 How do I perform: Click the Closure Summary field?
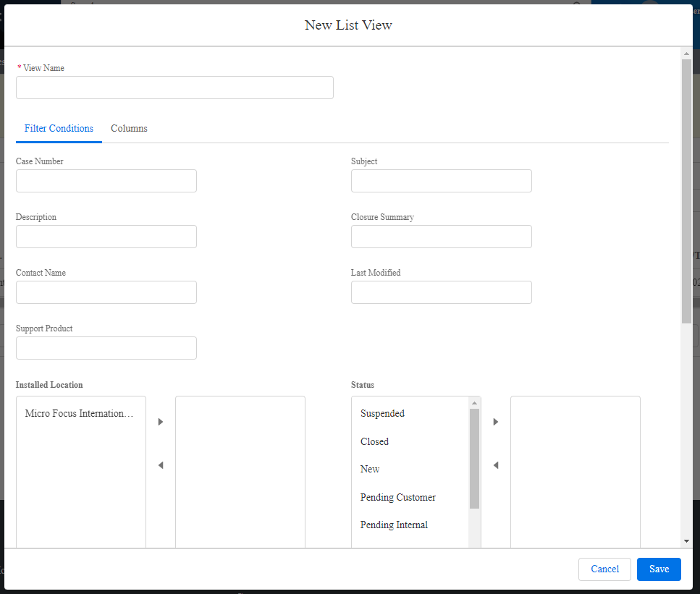tap(442, 237)
